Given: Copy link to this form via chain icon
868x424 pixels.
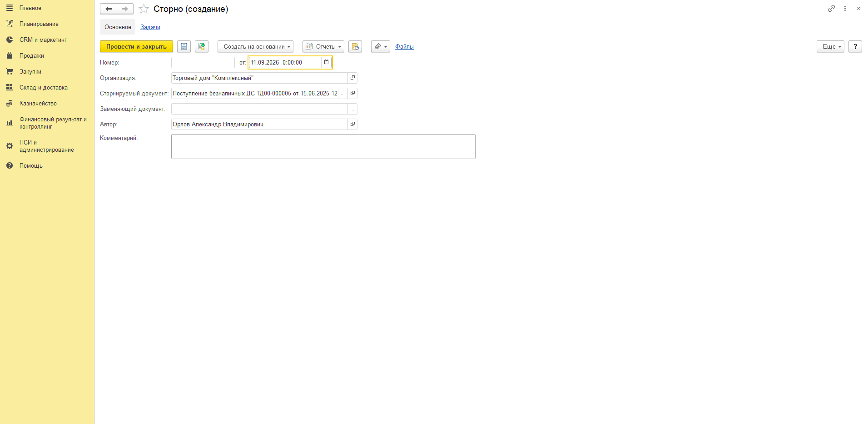Looking at the screenshot, I should [831, 9].
